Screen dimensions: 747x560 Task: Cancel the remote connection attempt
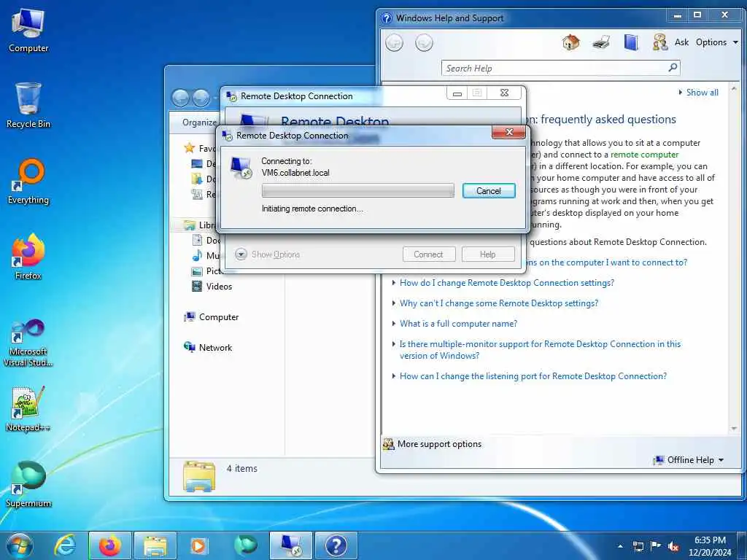point(488,191)
